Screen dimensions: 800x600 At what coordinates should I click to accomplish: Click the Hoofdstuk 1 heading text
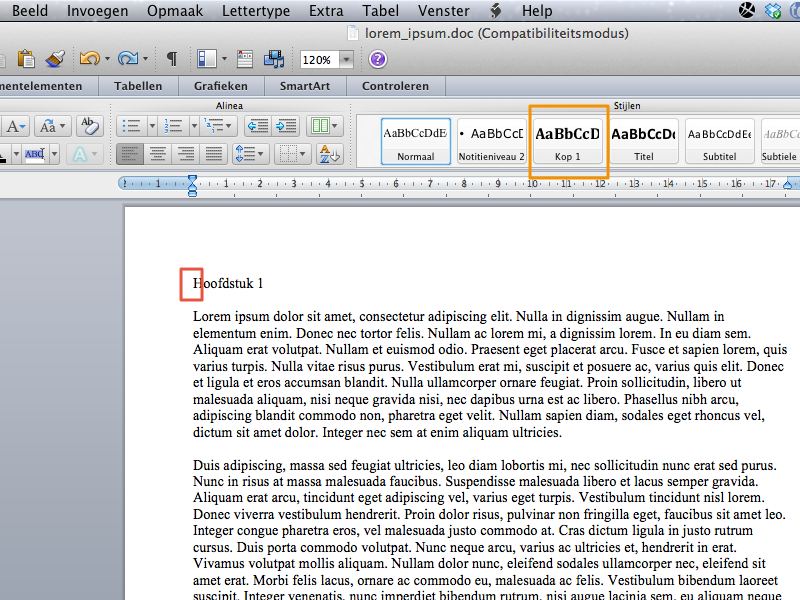228,284
